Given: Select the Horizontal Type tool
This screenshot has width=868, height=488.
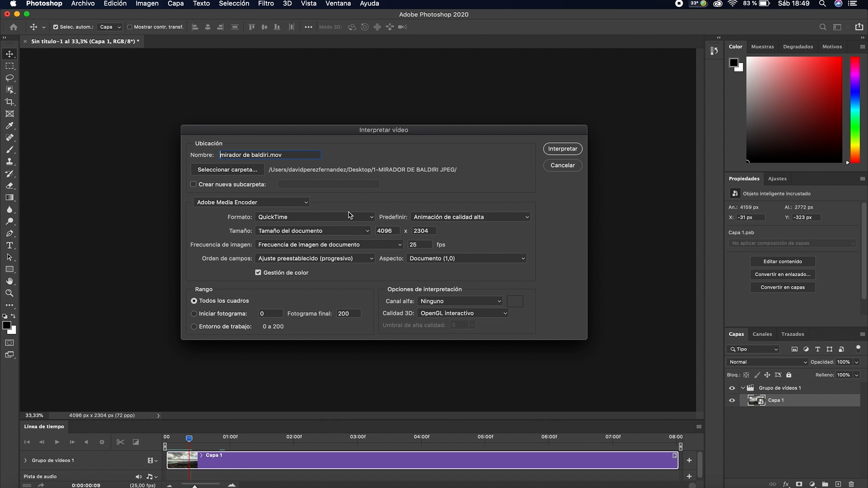Looking at the screenshot, I should (9, 245).
